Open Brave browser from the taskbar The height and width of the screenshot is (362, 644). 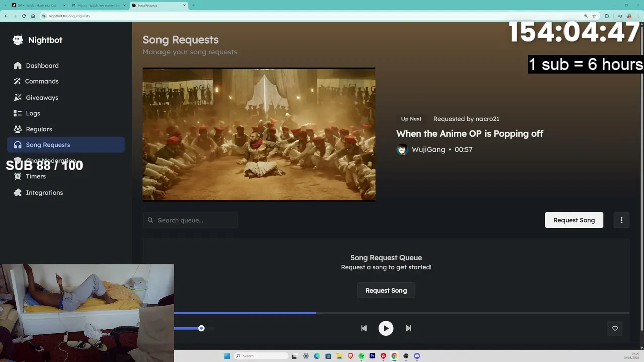point(350,356)
